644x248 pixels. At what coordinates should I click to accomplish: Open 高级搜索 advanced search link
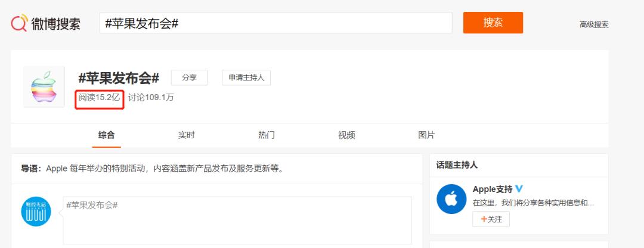tap(594, 24)
